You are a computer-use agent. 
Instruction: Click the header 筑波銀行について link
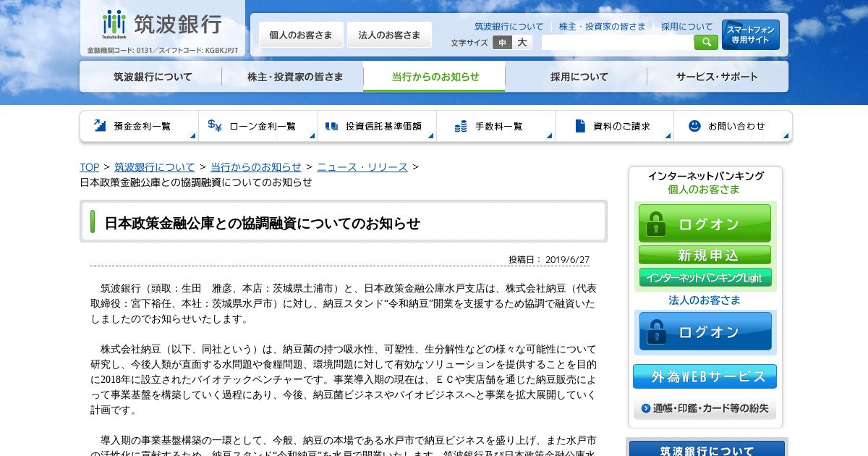(x=509, y=27)
